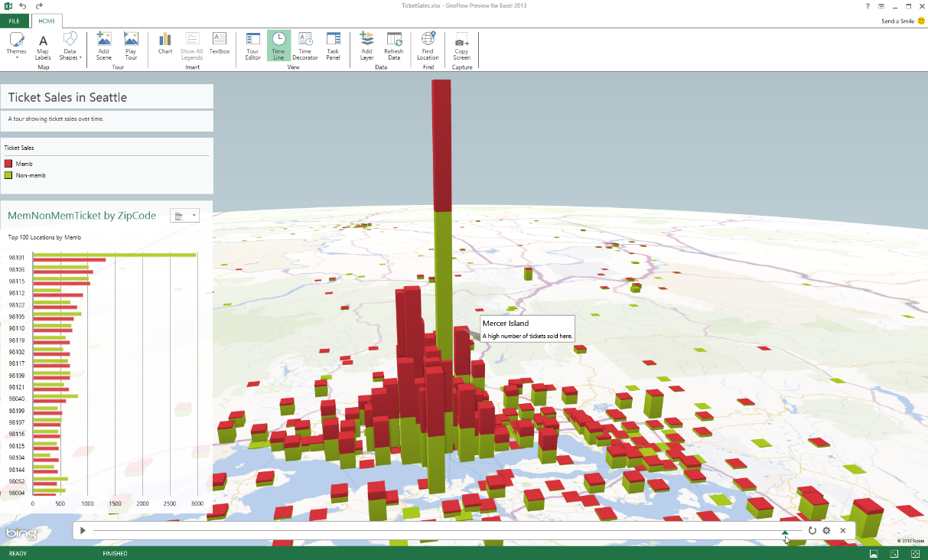
Task: Toggle Map Labels on the map
Action: tap(43, 46)
